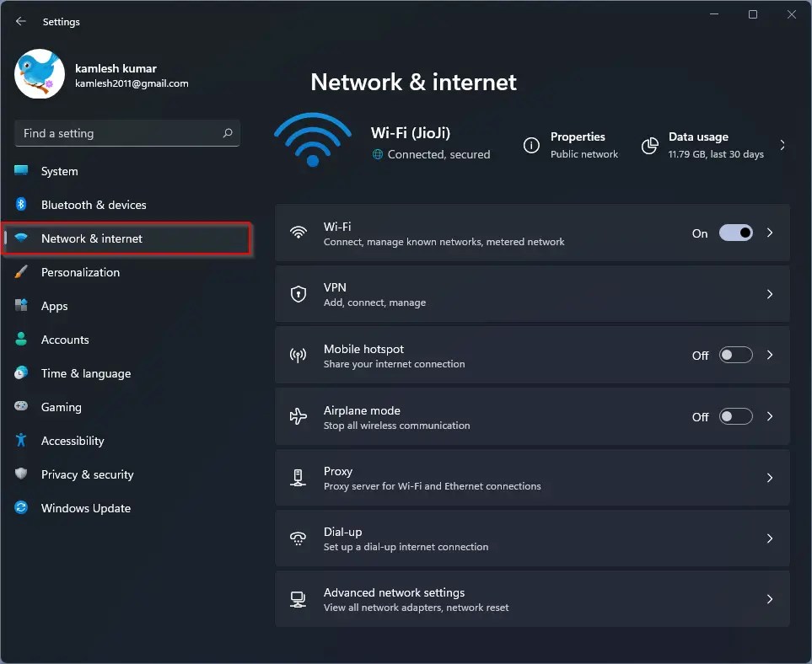
Task: Open Proxy page chevron
Action: tap(770, 478)
